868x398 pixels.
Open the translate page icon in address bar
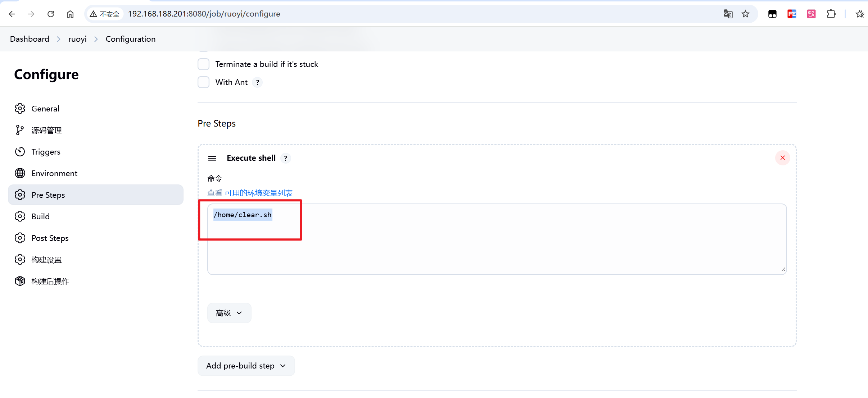728,14
